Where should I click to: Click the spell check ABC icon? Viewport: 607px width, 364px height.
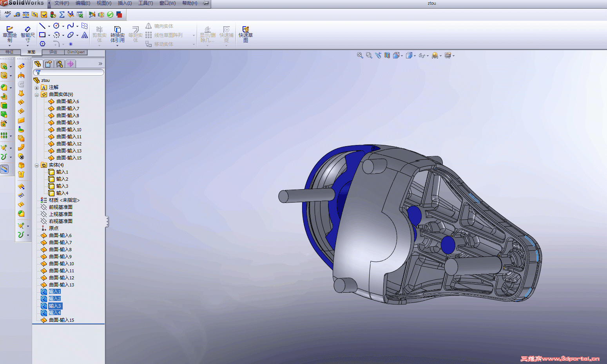click(8, 14)
